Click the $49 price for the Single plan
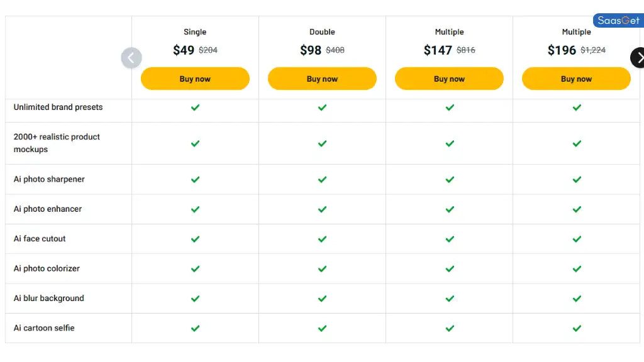The height and width of the screenshot is (362, 644). [x=183, y=50]
